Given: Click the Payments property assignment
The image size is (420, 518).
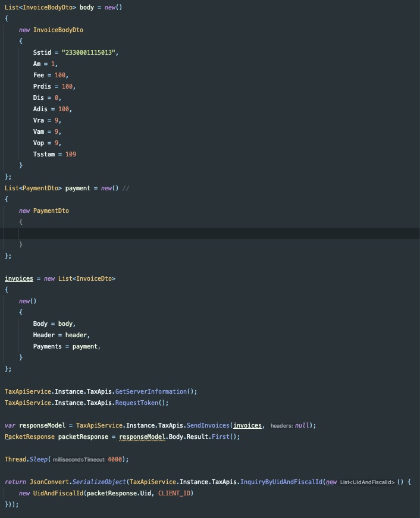Looking at the screenshot, I should tap(47, 346).
